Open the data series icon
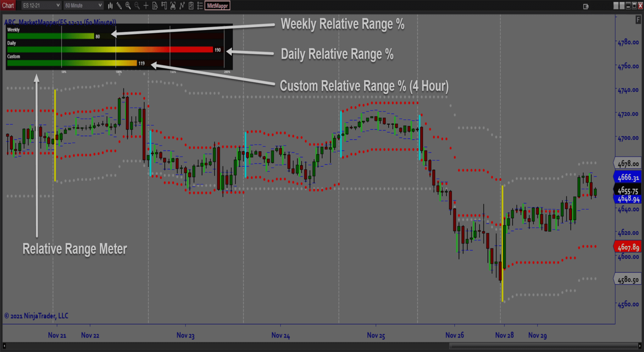644x352 pixels. (x=173, y=6)
